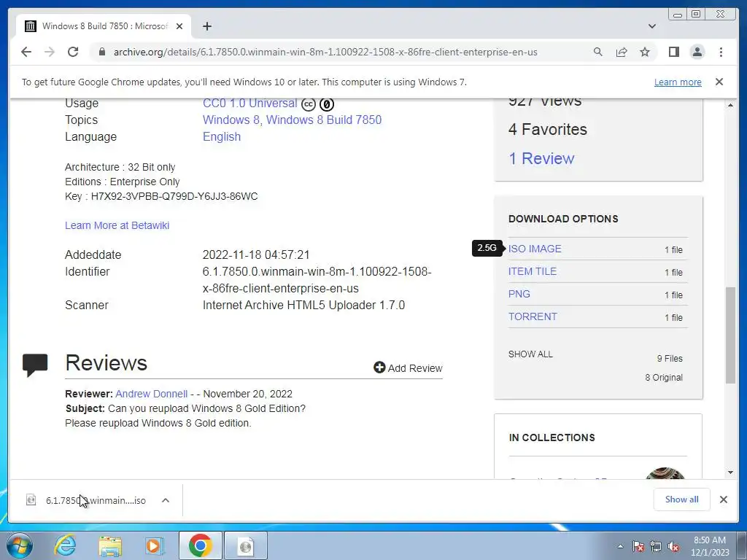Open Chrome side panel
This screenshot has width=747, height=560.
coord(673,52)
